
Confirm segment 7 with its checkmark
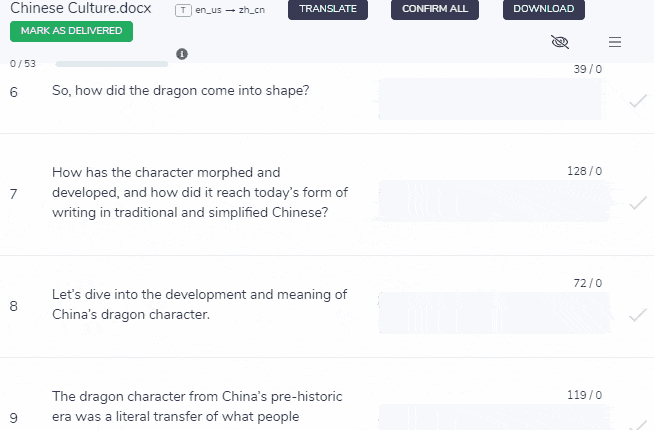pyautogui.click(x=637, y=203)
